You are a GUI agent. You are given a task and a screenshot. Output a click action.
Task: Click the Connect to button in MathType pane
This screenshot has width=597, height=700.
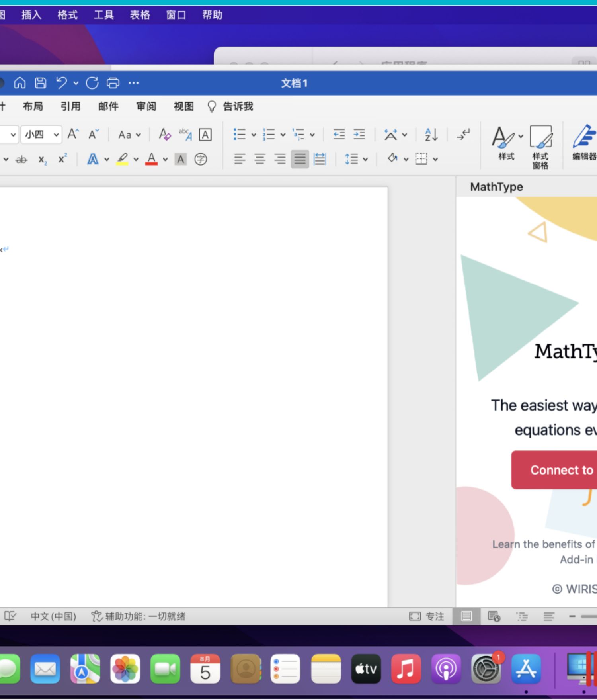click(x=554, y=470)
